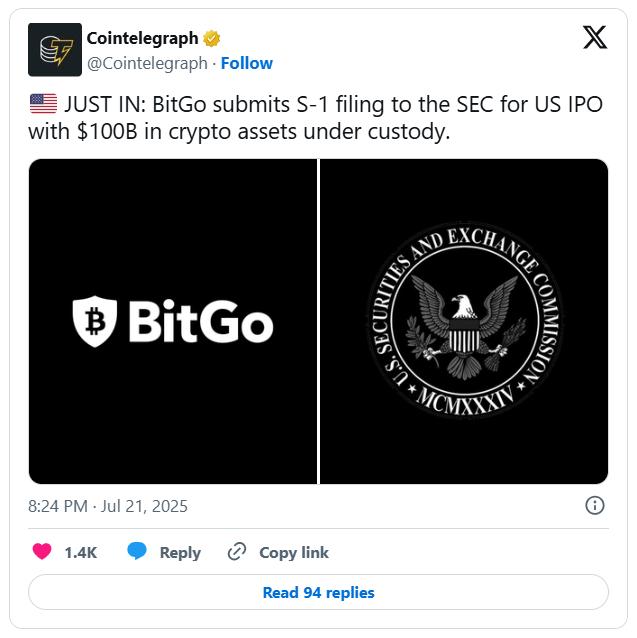
Task: Click the gold verified badge
Action: (212, 39)
